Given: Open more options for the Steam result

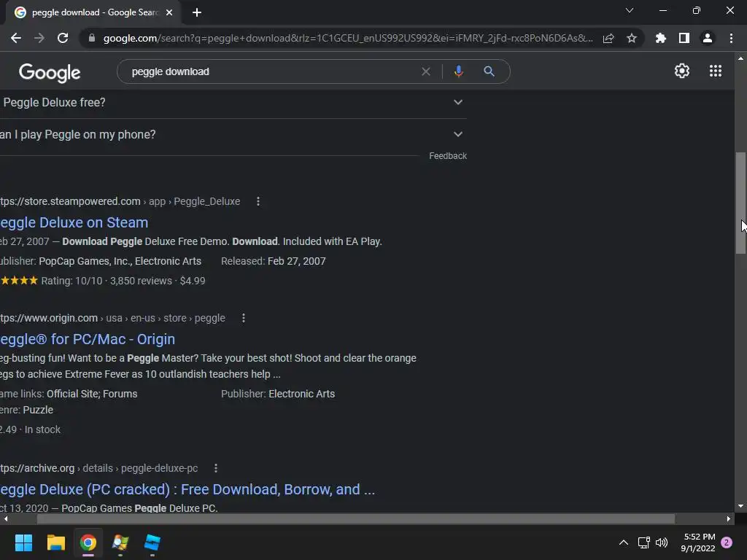Looking at the screenshot, I should click(258, 201).
